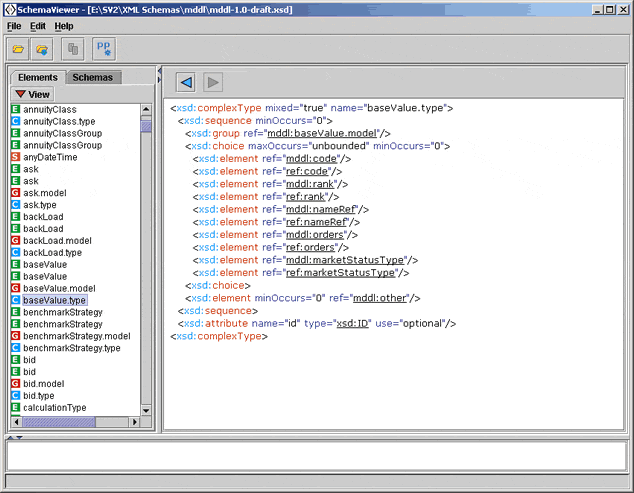Click the G icon beside bid.model
634x493 pixels.
[16, 383]
